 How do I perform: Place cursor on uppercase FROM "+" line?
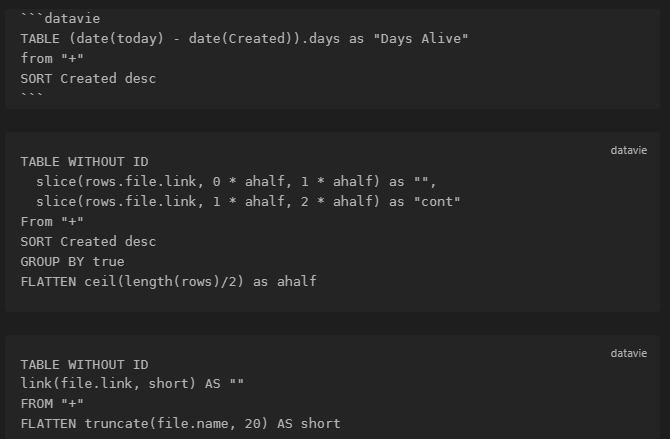click(x=52, y=403)
